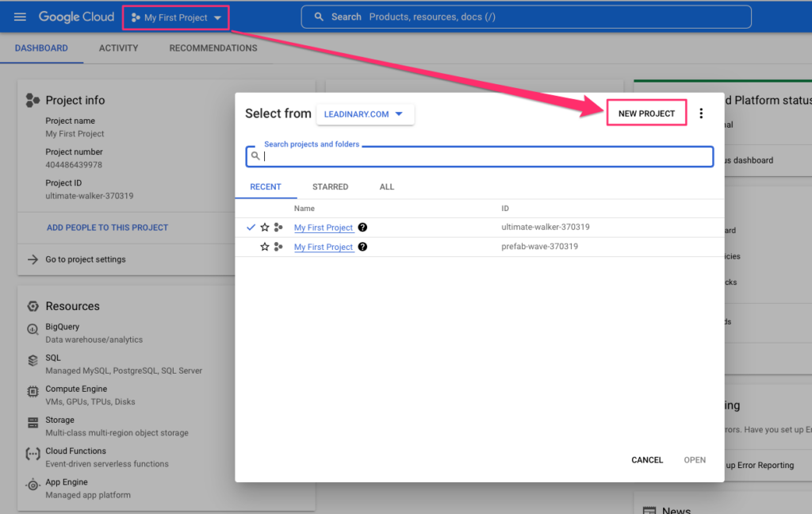Open the Storage resource
Image resolution: width=812 pixels, height=514 pixels.
[x=59, y=420]
